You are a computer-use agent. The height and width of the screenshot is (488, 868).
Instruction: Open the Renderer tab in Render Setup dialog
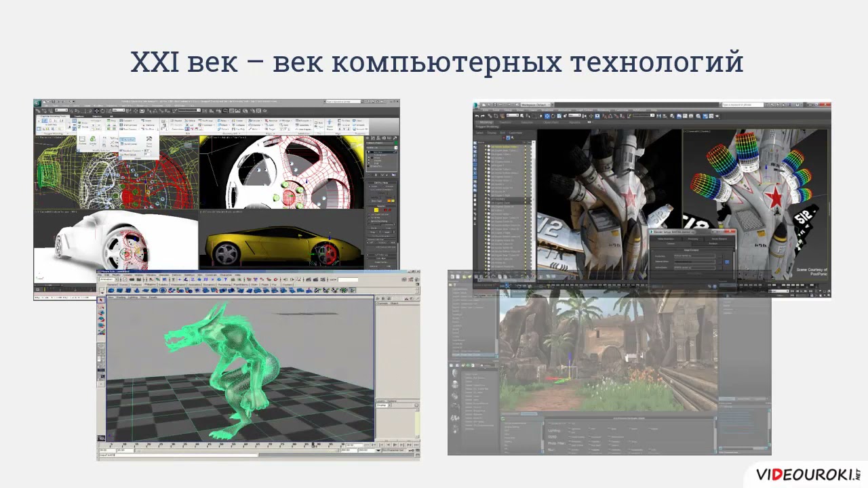pyautogui.click(x=713, y=243)
